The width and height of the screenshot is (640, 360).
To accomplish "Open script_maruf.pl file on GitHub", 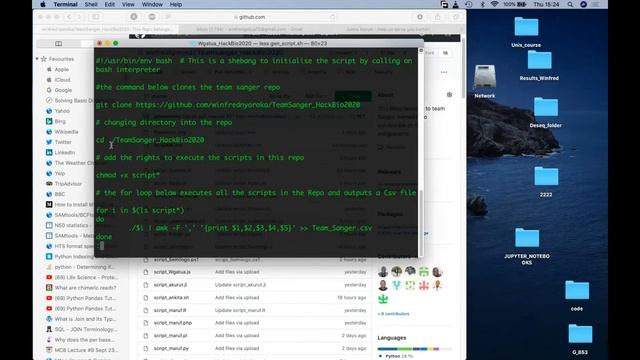I will click(170, 336).
